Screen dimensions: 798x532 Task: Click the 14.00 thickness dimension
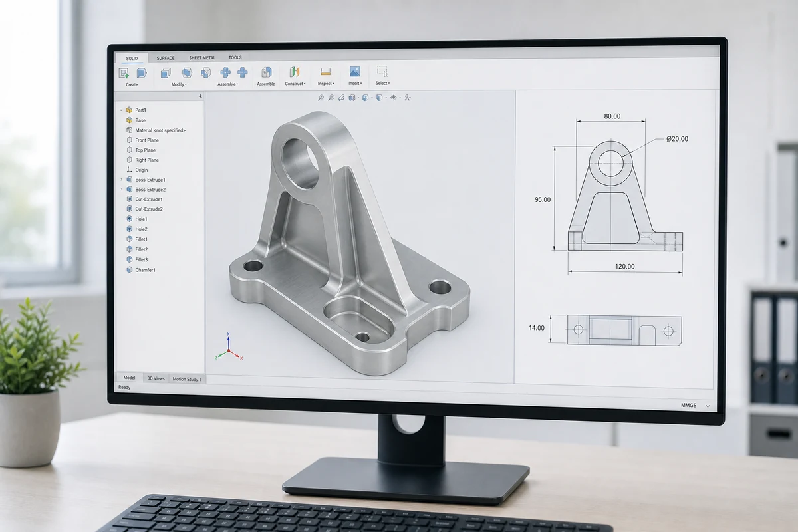pyautogui.click(x=537, y=328)
